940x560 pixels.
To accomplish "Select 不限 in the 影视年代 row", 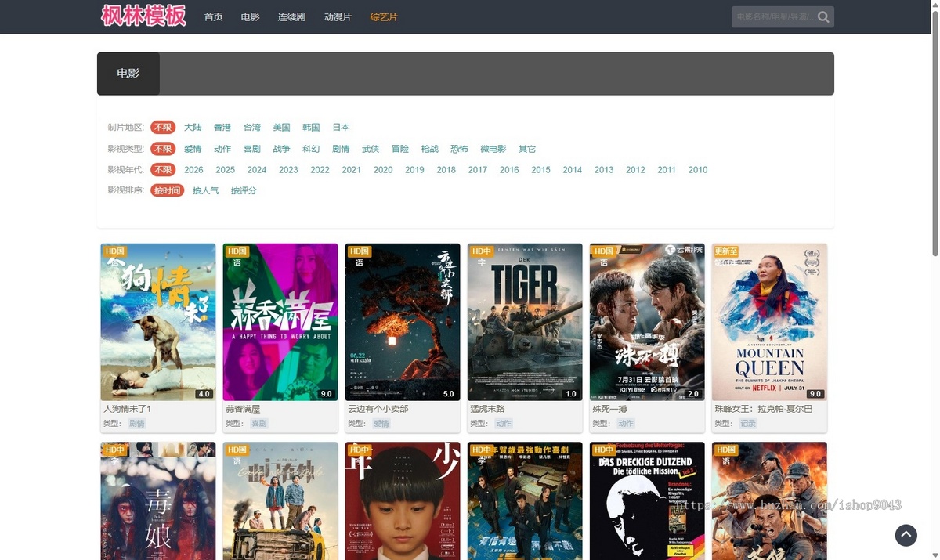I will pyautogui.click(x=163, y=170).
